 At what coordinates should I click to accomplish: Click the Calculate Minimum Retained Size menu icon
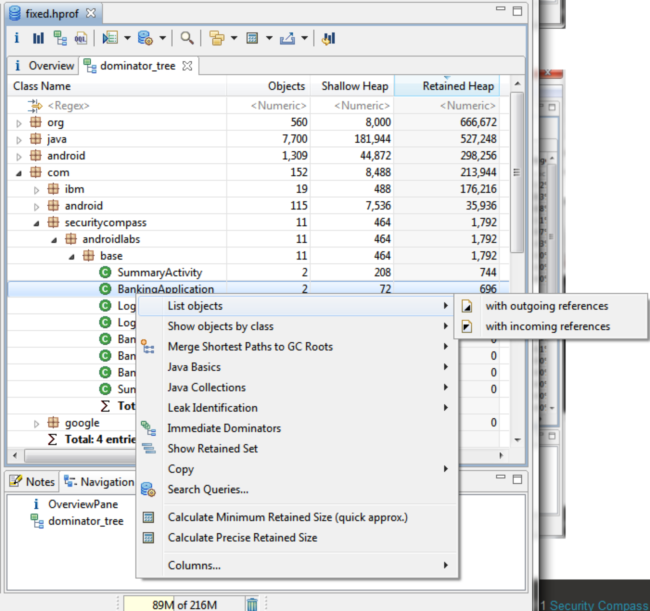148,517
